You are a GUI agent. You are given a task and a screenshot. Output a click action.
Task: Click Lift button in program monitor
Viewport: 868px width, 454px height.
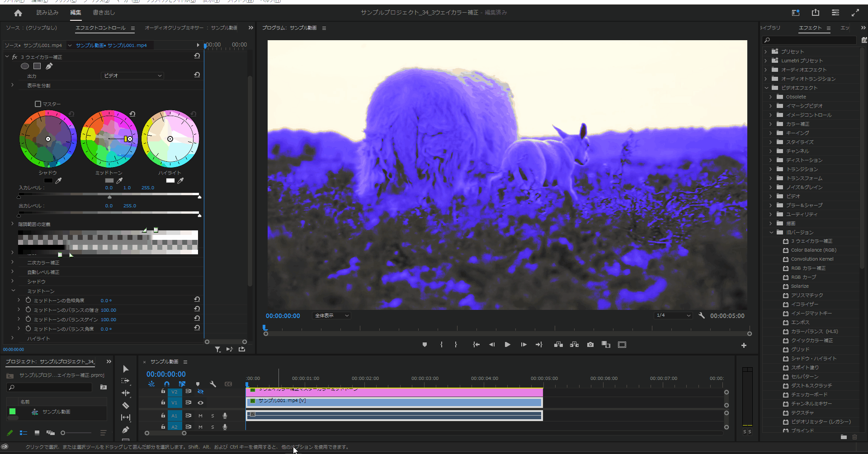(x=558, y=345)
